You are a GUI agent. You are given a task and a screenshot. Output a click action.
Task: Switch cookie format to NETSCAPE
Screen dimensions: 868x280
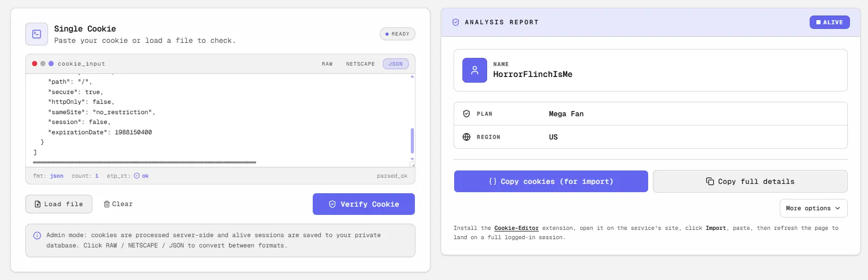pyautogui.click(x=360, y=64)
